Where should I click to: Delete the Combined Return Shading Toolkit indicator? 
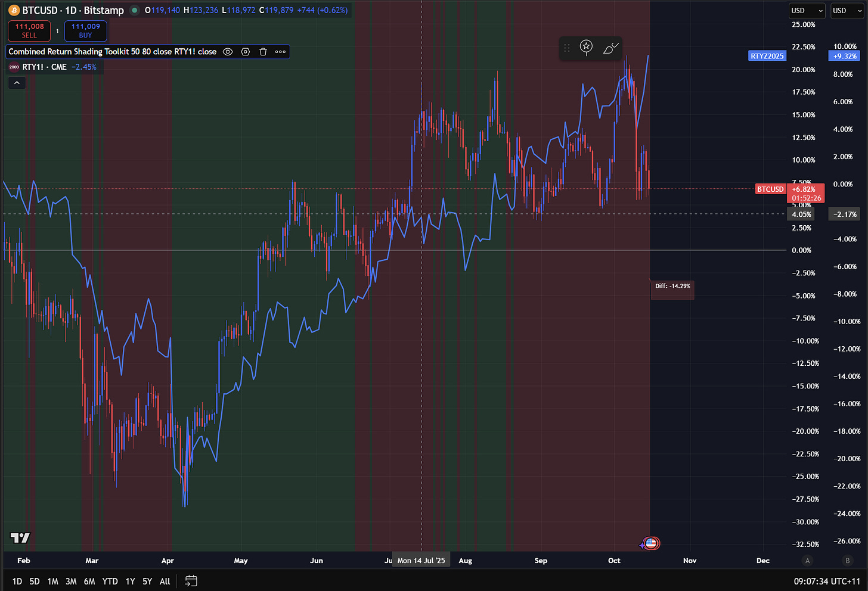click(263, 52)
